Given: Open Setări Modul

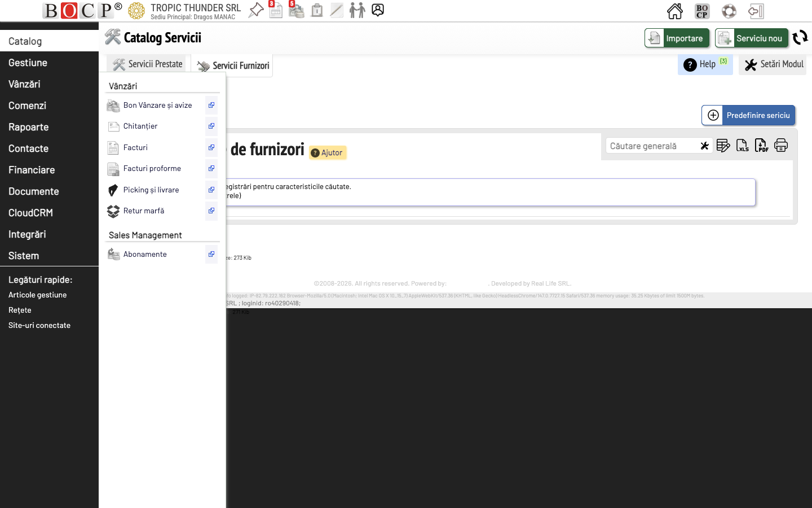Looking at the screenshot, I should [x=773, y=64].
